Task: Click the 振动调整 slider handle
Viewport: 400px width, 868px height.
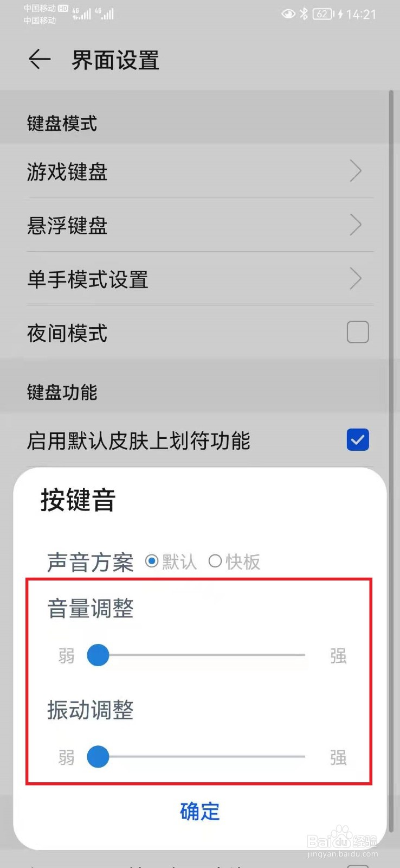Action: pos(98,756)
